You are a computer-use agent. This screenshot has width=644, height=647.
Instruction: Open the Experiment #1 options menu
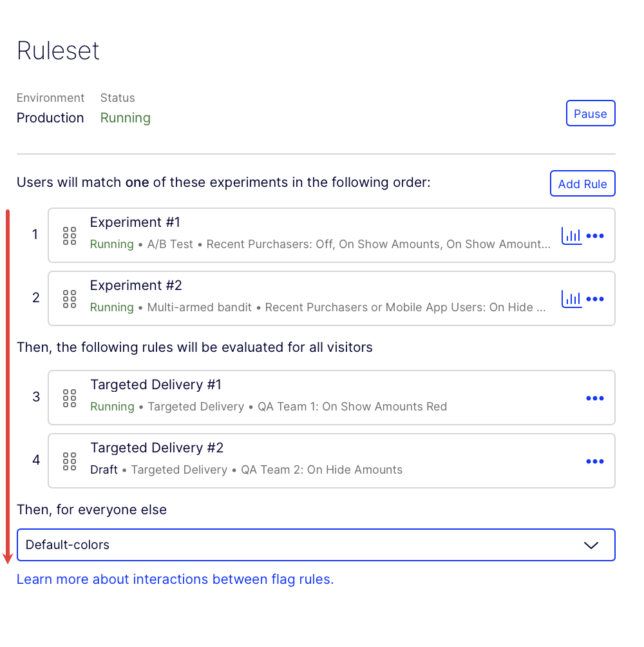(595, 235)
